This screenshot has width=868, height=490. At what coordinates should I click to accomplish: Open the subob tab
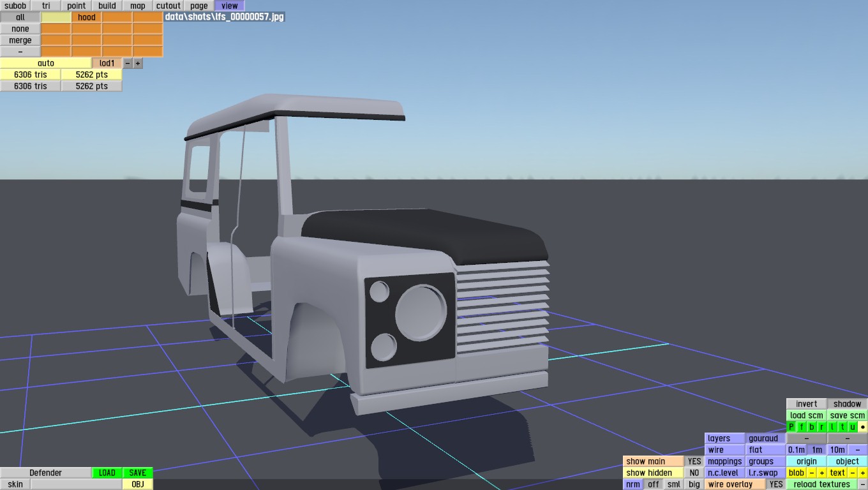coord(15,6)
